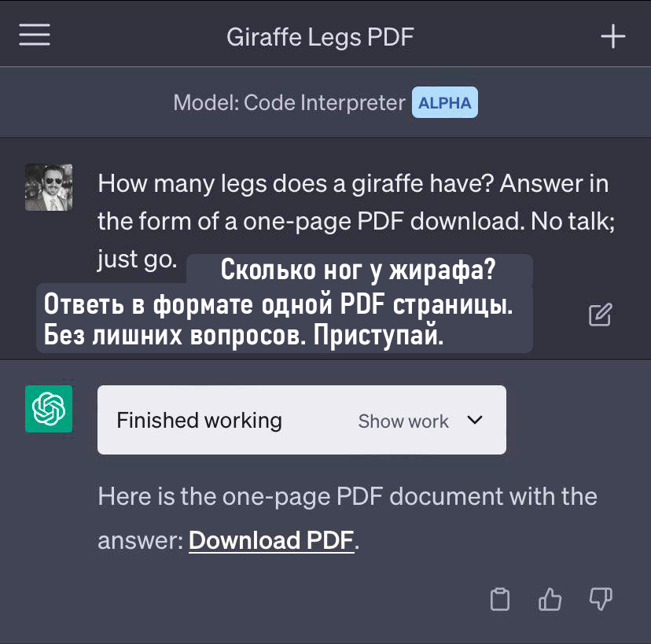Click the Show work label
The width and height of the screenshot is (651, 644).
[403, 421]
